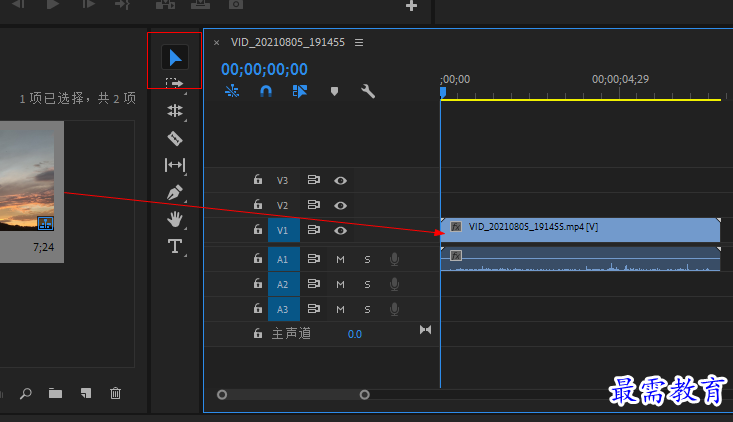733x422 pixels.
Task: Solo track A2
Action: coord(367,284)
